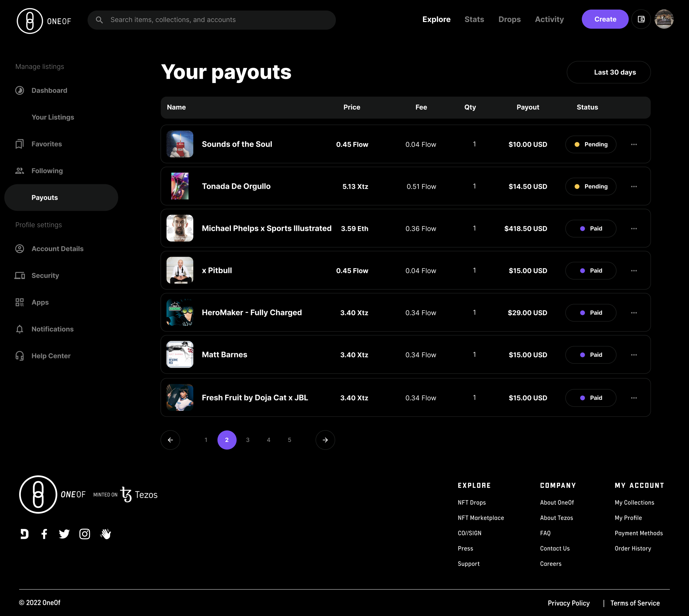Open the Terms of Service link
This screenshot has width=689, height=616.
[635, 603]
